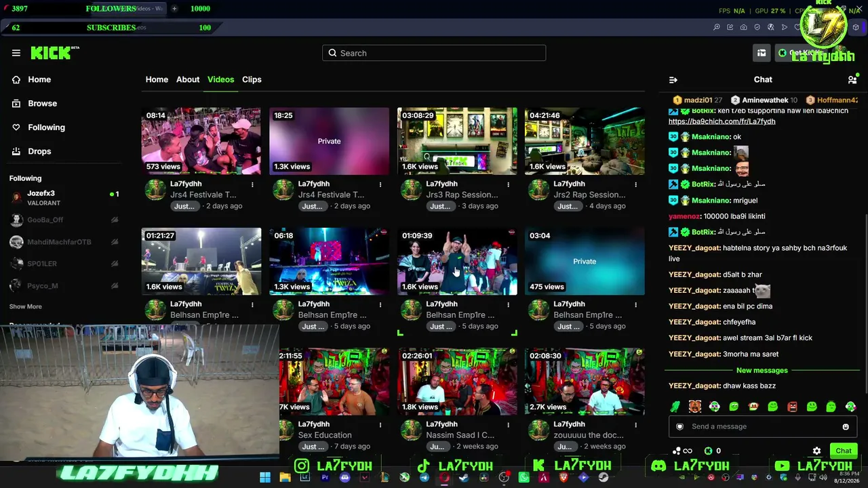Click the Kick logo

point(54,53)
